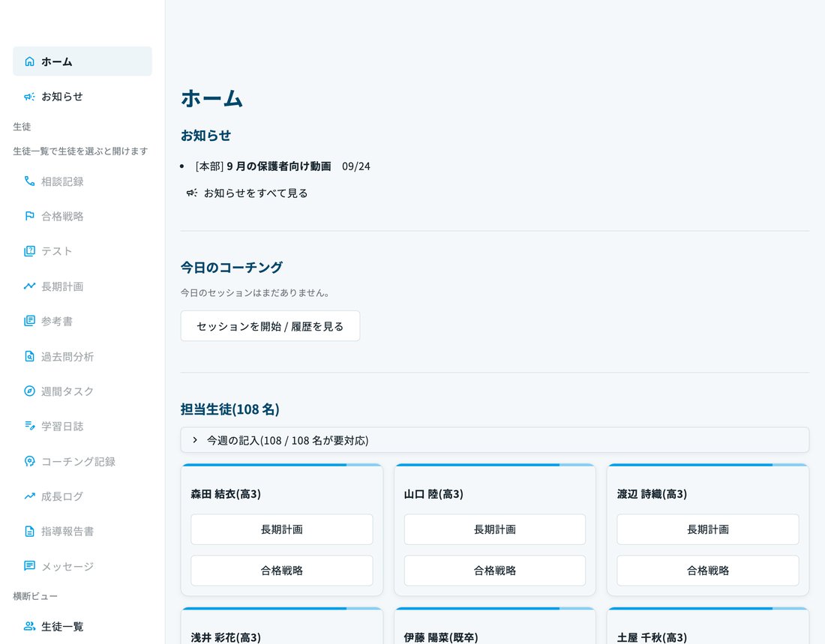Open 長期計画 for 渡辺 詩織
The image size is (825, 644).
[708, 529]
